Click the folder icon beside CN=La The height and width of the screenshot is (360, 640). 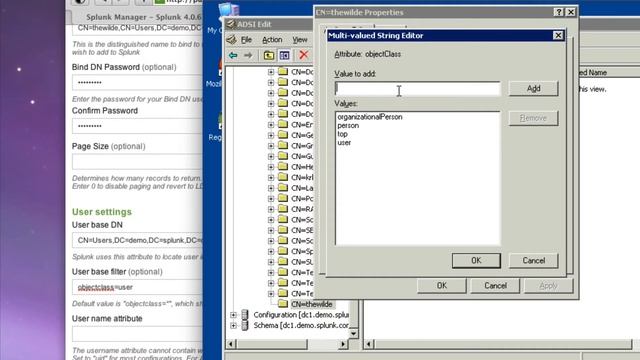pyautogui.click(x=282, y=188)
